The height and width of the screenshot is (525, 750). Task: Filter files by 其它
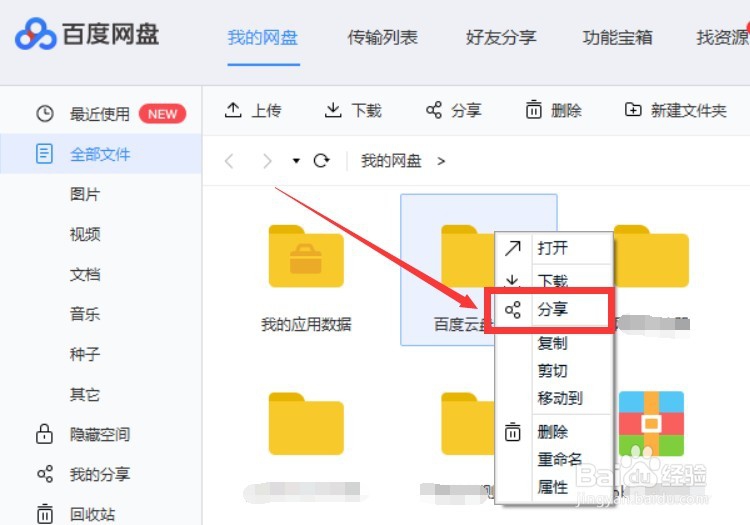coord(85,394)
